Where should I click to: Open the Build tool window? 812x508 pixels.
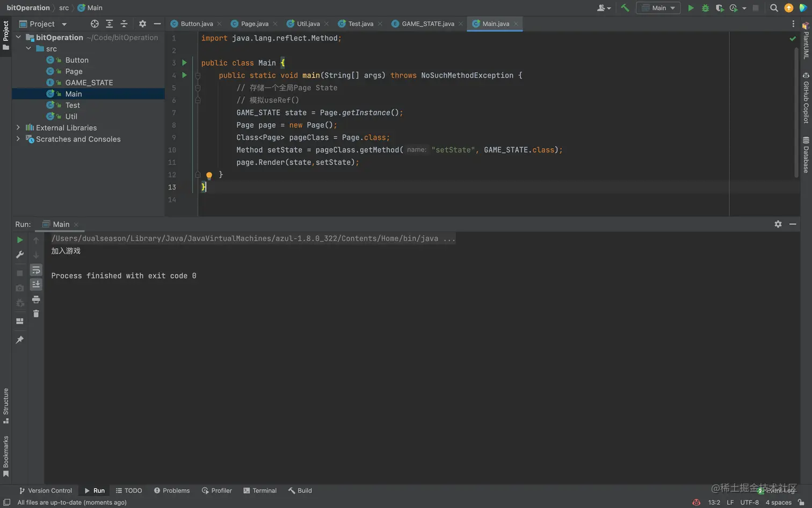[x=300, y=491]
